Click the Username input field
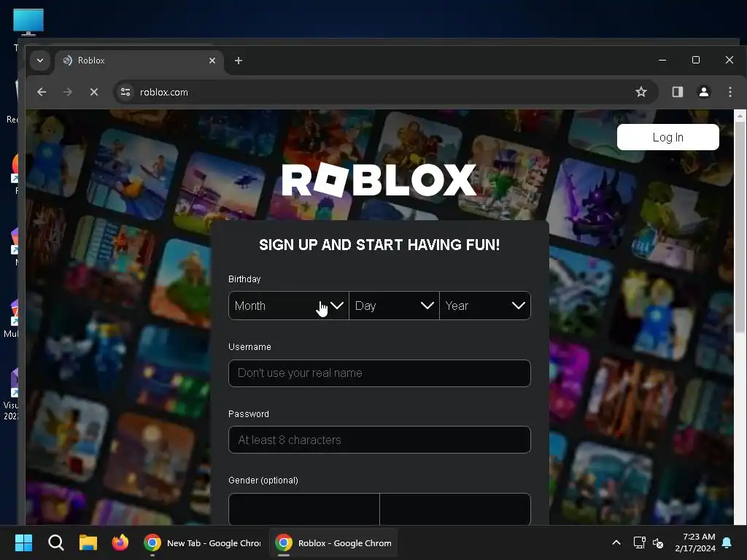747x560 pixels. 379,373
